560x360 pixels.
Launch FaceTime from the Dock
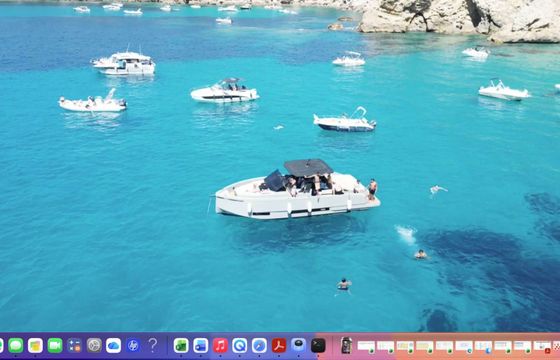tap(55, 346)
